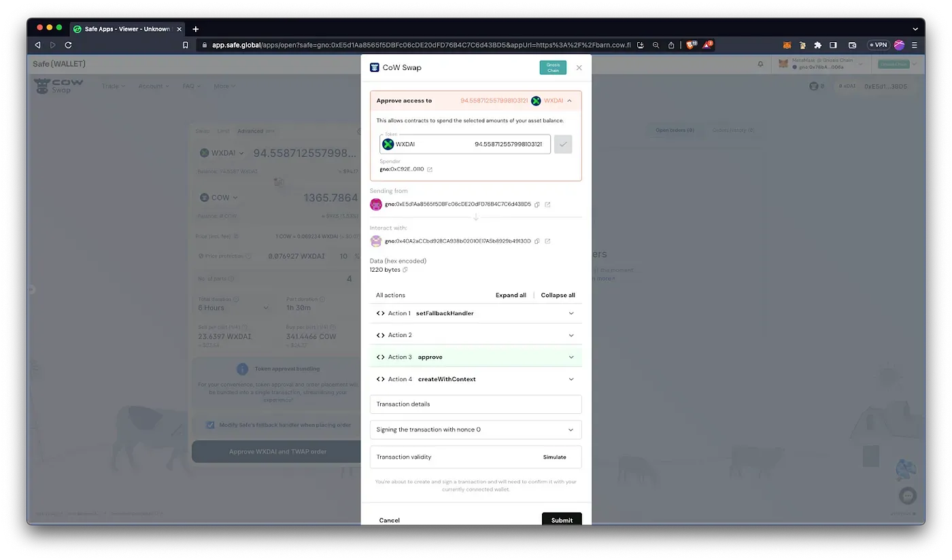Click the WXDAI token amount field

(x=465, y=144)
